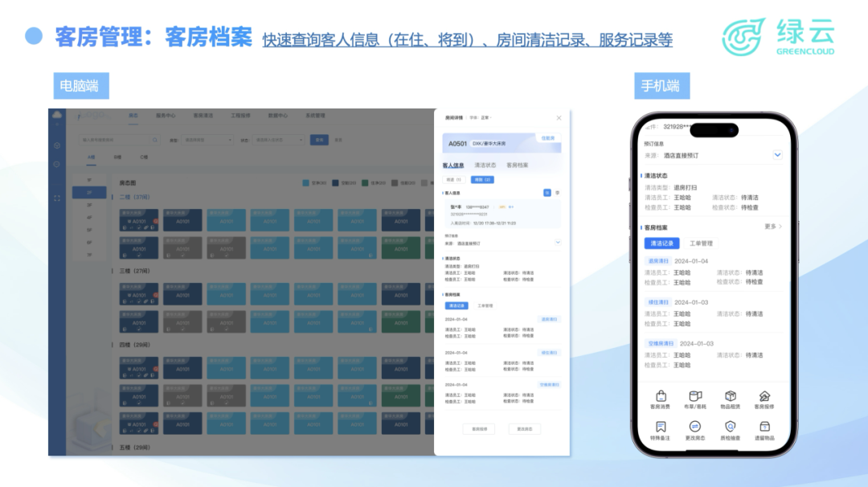Open 状态 dropdown in desktop filter bar
This screenshot has height=487, width=868.
coord(278,140)
